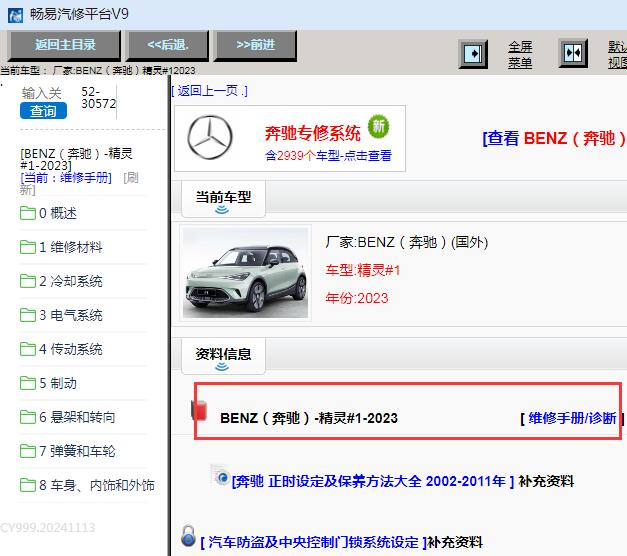The image size is (627, 556).
Task: Click the folder icon beside 3 电气系统
Action: pos(28,315)
